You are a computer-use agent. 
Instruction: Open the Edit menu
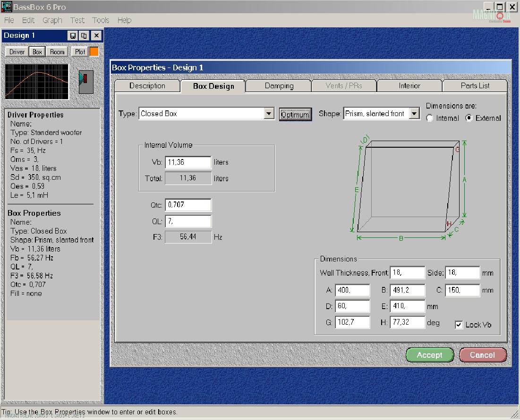[x=28, y=20]
